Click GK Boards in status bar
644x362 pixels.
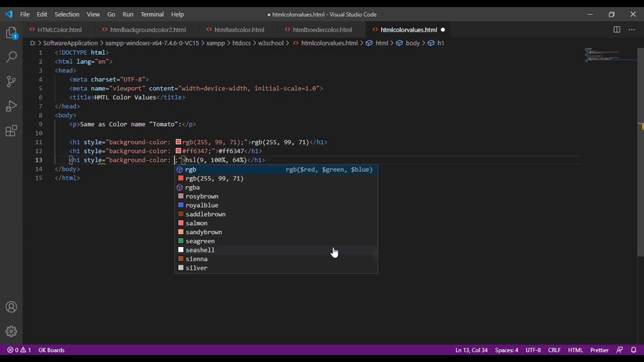[51, 350]
